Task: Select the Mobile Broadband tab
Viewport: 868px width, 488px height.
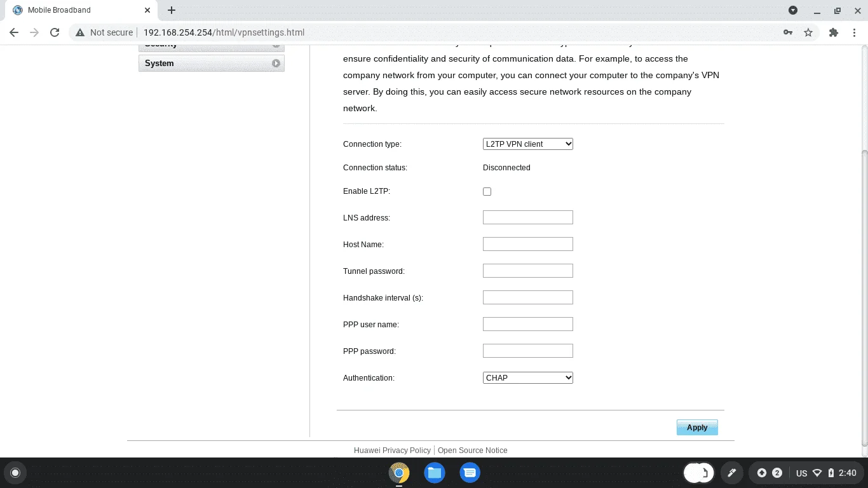Action: [82, 10]
